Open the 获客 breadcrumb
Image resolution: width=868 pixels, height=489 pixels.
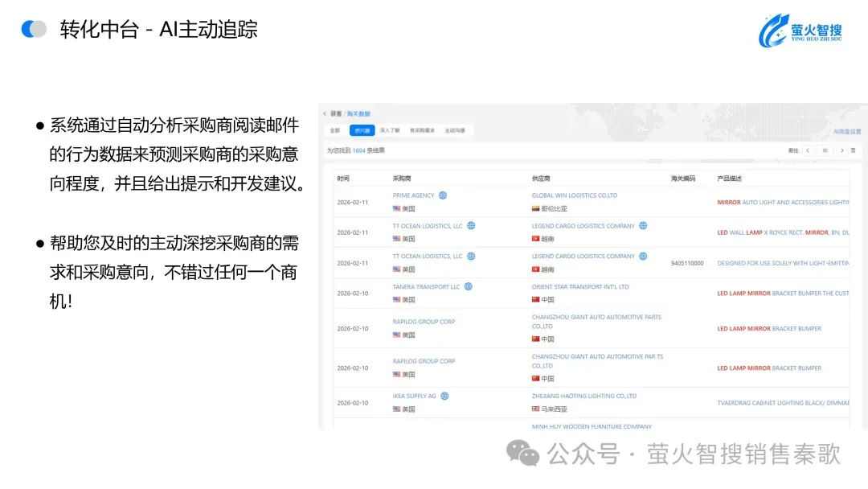(x=336, y=113)
